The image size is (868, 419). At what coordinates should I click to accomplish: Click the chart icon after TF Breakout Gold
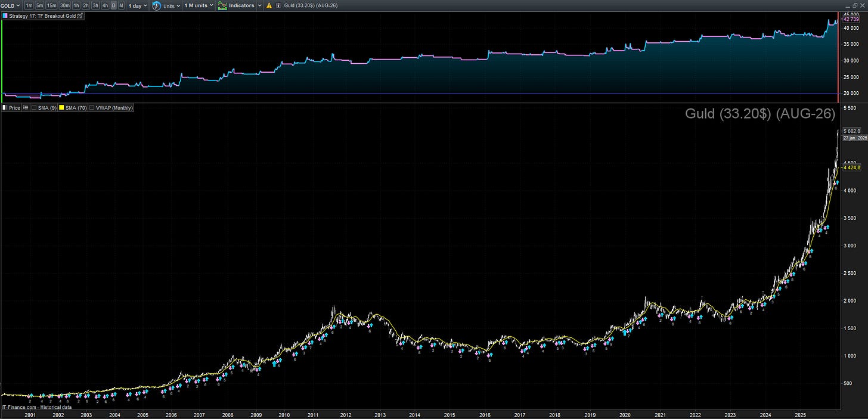pyautogui.click(x=79, y=16)
